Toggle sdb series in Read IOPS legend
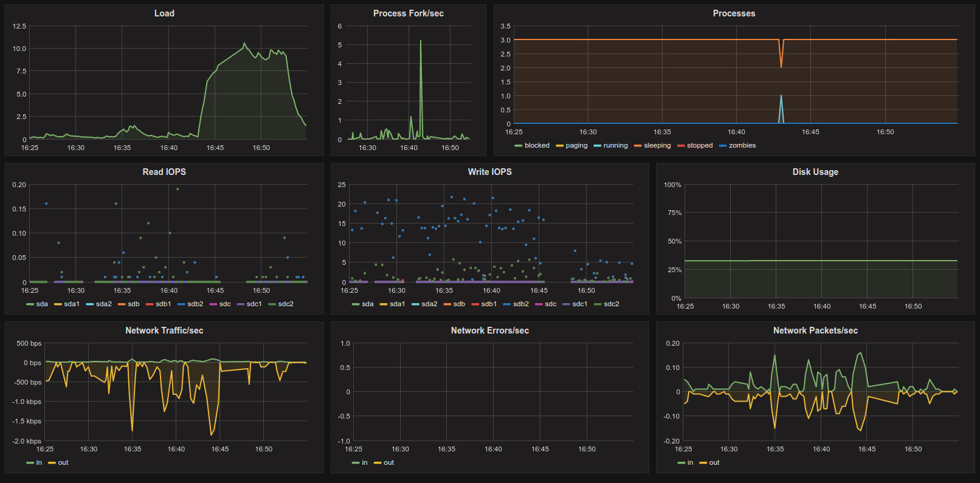The height and width of the screenshot is (483, 980). click(x=129, y=304)
